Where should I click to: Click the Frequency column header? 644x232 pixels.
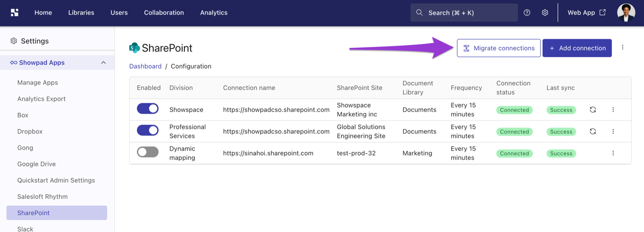click(466, 88)
